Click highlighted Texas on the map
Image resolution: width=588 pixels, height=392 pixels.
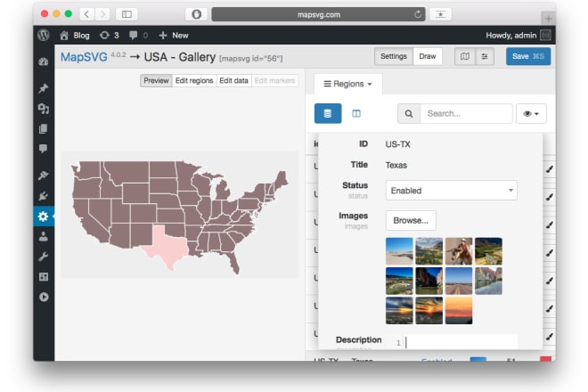coord(167,247)
